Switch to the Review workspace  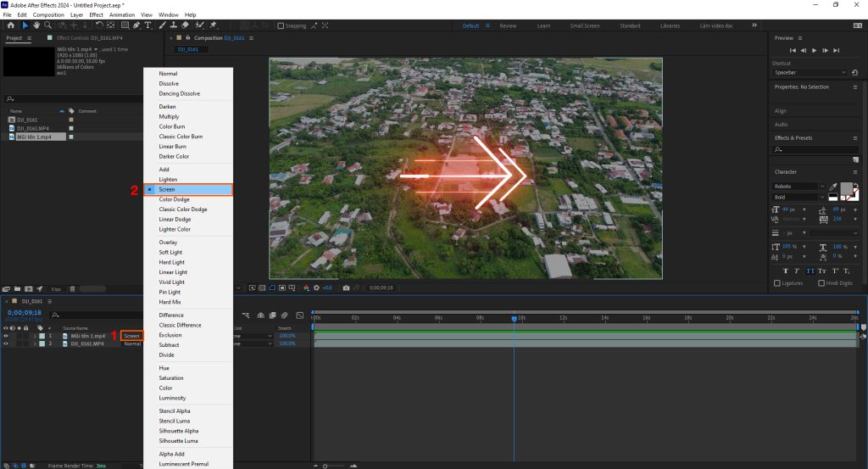point(508,26)
